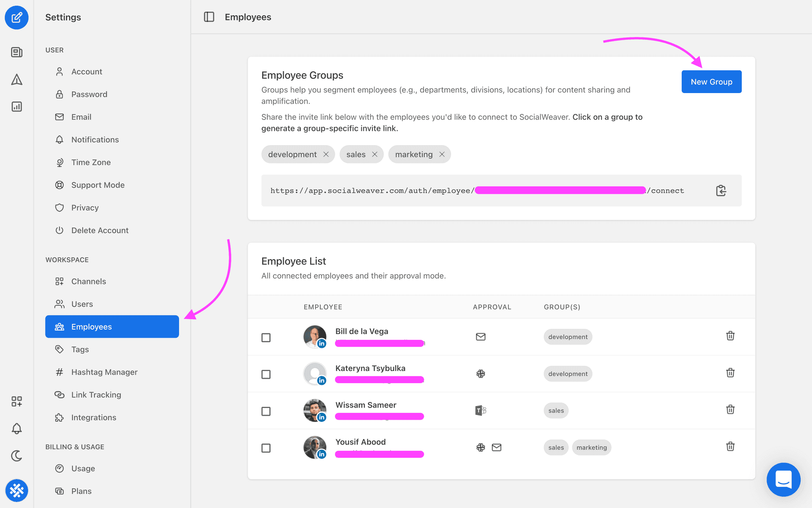Open the notifications bell in left rail
The width and height of the screenshot is (812, 508).
pos(17,428)
